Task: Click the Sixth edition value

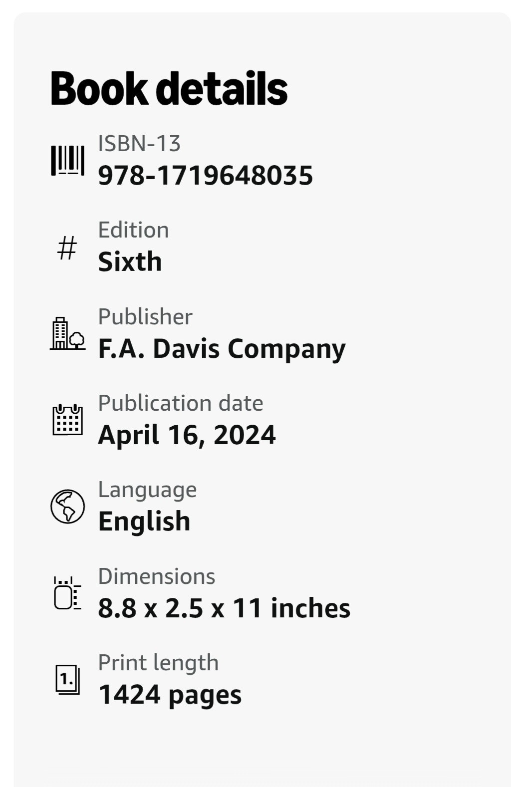Action: [130, 262]
